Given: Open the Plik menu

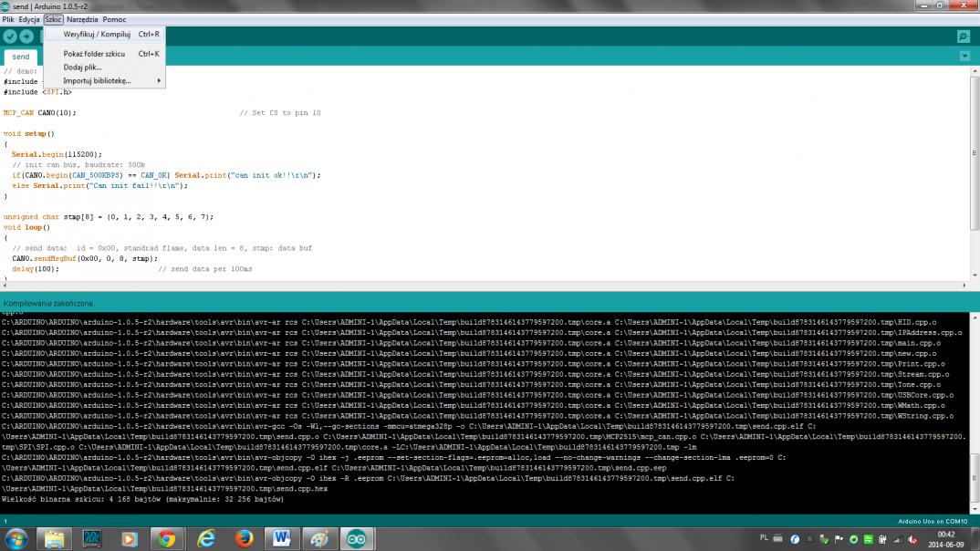Looking at the screenshot, I should [8, 19].
